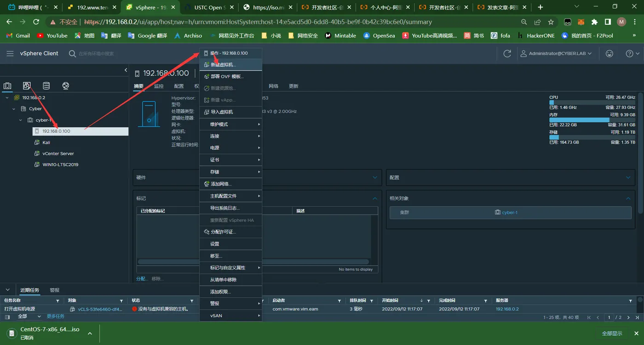Screen dimensions: 644x345
Task: Collapse the 标记 panel chevron
Action: (x=375, y=198)
